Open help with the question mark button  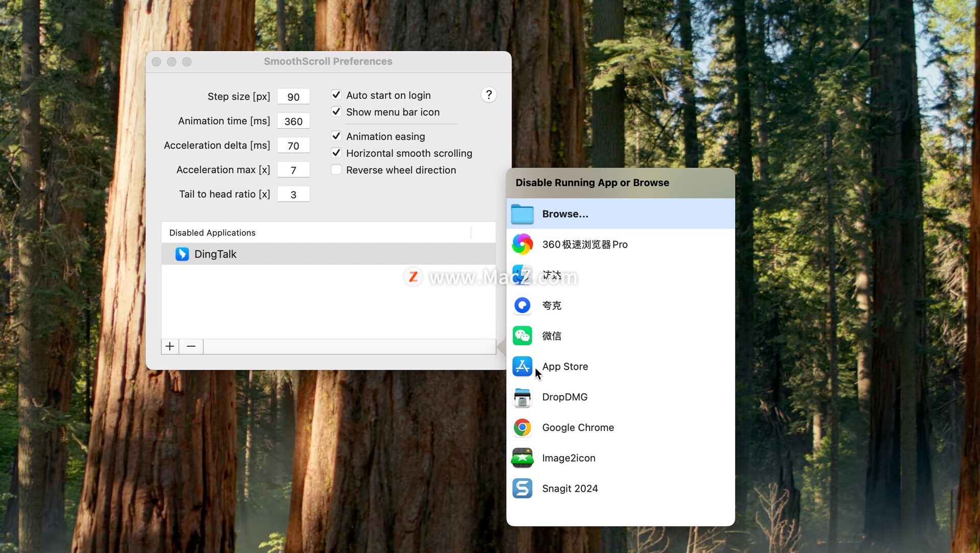[x=488, y=95]
